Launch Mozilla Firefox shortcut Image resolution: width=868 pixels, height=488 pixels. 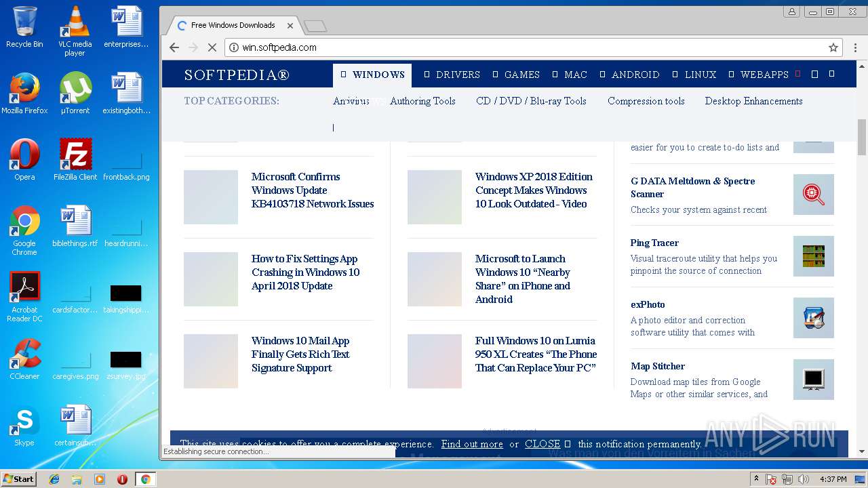click(x=24, y=94)
